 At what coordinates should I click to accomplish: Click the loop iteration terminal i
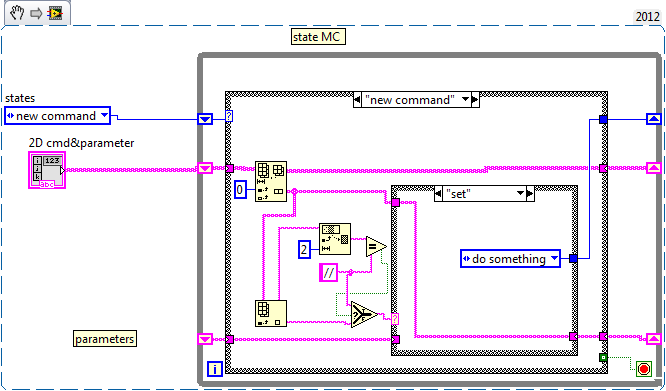point(215,369)
